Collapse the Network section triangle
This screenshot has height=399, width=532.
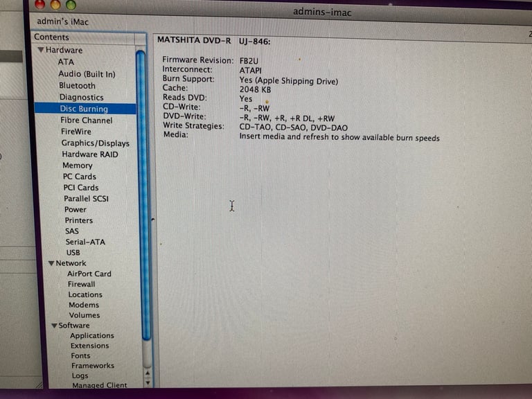[x=51, y=263]
